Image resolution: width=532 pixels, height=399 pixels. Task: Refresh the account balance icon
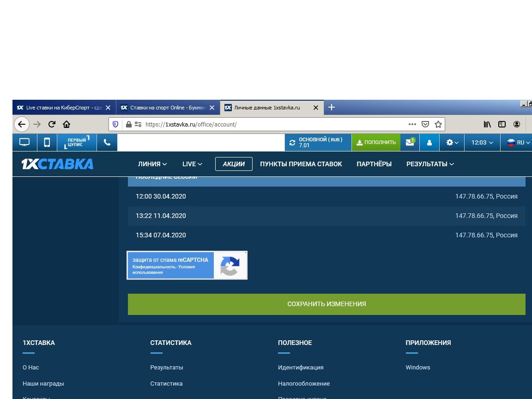(x=292, y=143)
